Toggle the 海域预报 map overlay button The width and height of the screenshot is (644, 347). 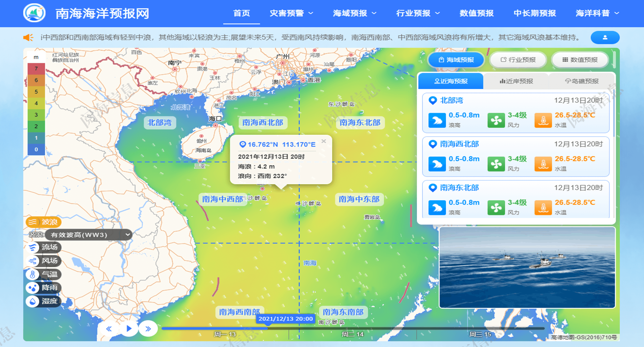[456, 60]
